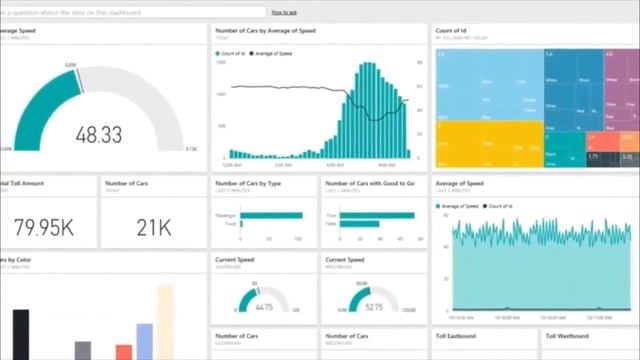Select the gray bar in Cars by Color

click(83, 351)
